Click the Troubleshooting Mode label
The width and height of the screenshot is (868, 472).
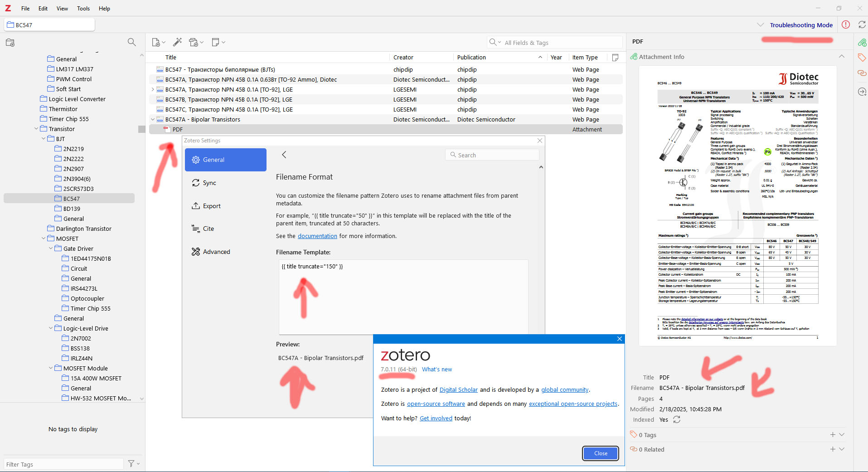point(801,25)
